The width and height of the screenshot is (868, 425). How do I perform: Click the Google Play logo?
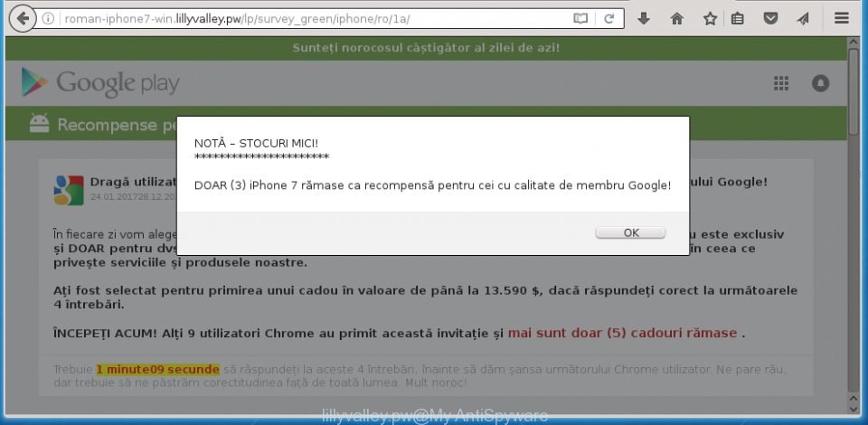pos(100,83)
